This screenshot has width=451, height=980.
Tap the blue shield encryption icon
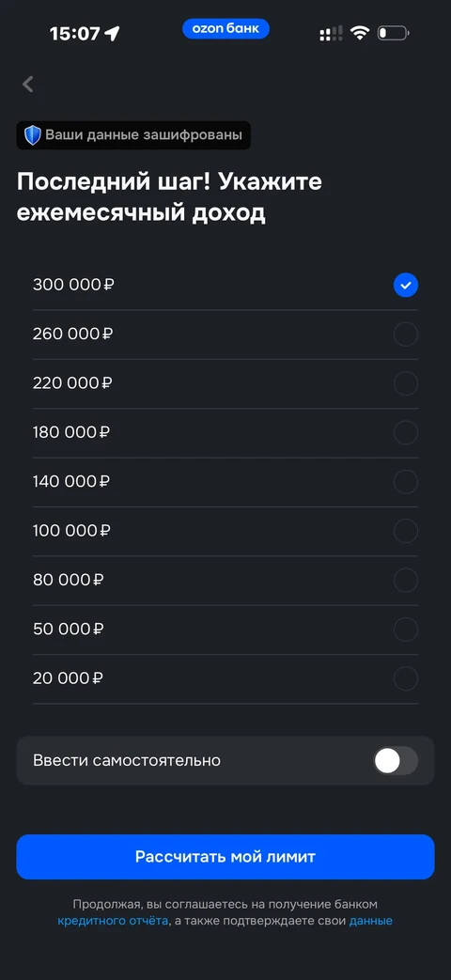click(33, 135)
